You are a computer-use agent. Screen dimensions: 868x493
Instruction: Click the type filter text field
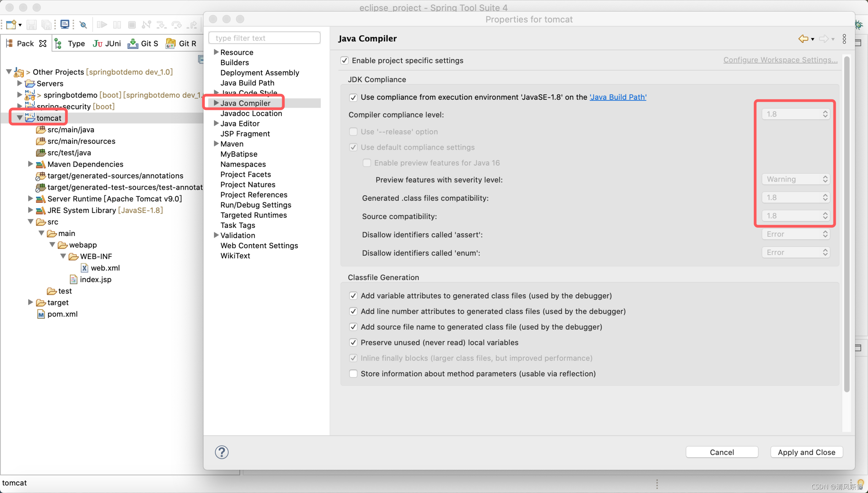(x=264, y=38)
